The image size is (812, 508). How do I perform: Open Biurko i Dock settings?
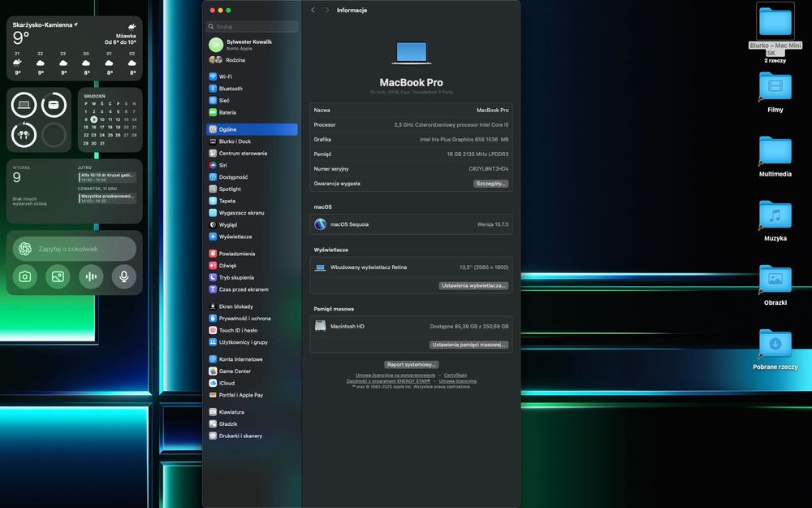point(252,141)
